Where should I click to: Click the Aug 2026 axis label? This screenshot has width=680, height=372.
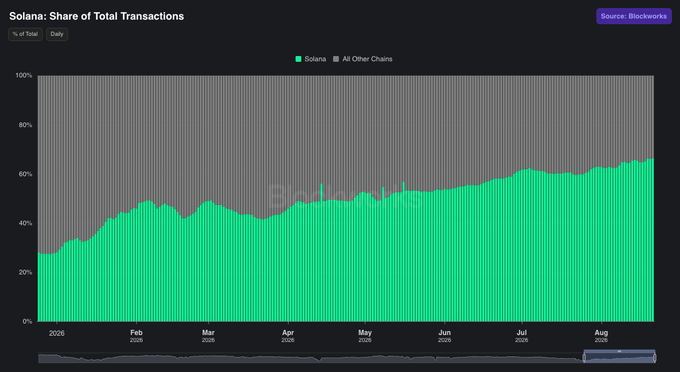coord(601,336)
